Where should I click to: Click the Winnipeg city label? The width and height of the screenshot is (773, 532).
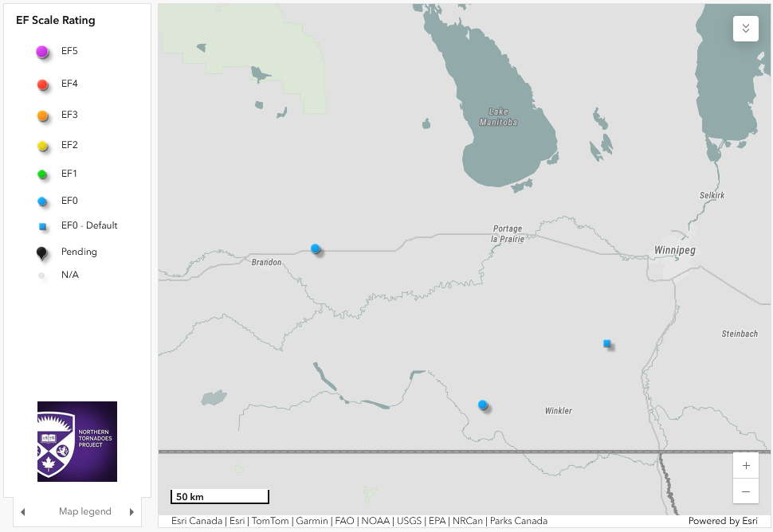[674, 250]
